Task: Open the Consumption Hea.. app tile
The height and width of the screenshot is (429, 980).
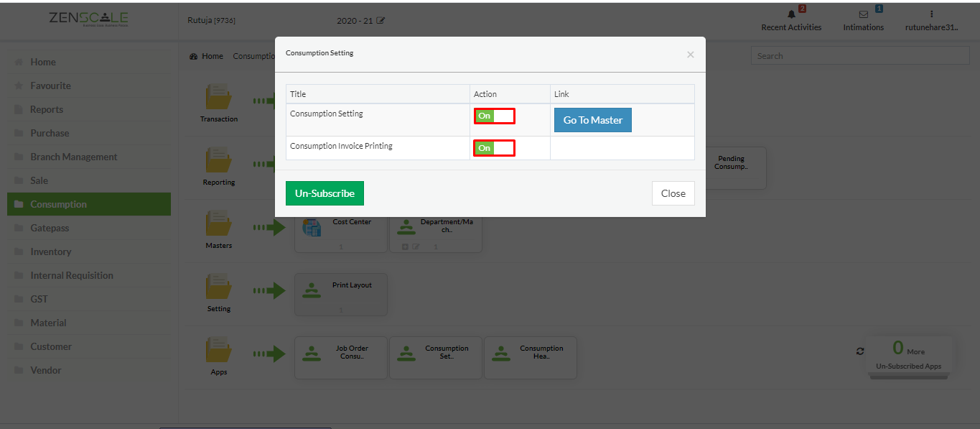Action: [531, 358]
